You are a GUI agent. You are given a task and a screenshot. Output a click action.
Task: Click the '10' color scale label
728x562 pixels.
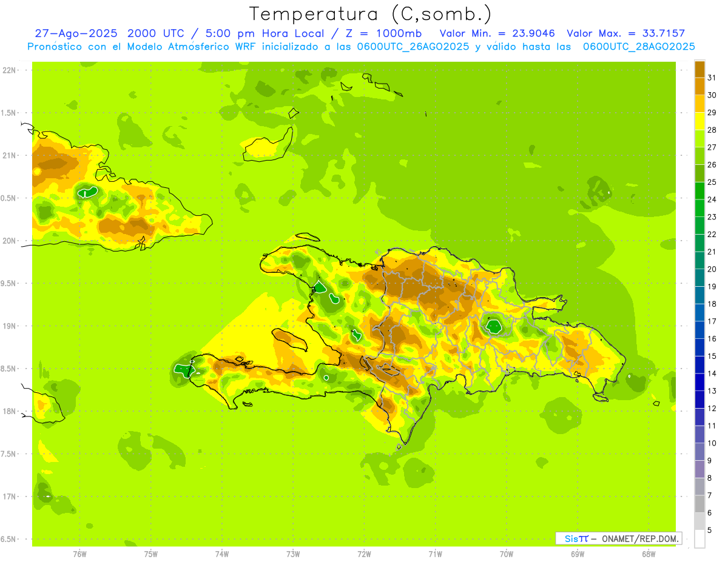(x=712, y=443)
